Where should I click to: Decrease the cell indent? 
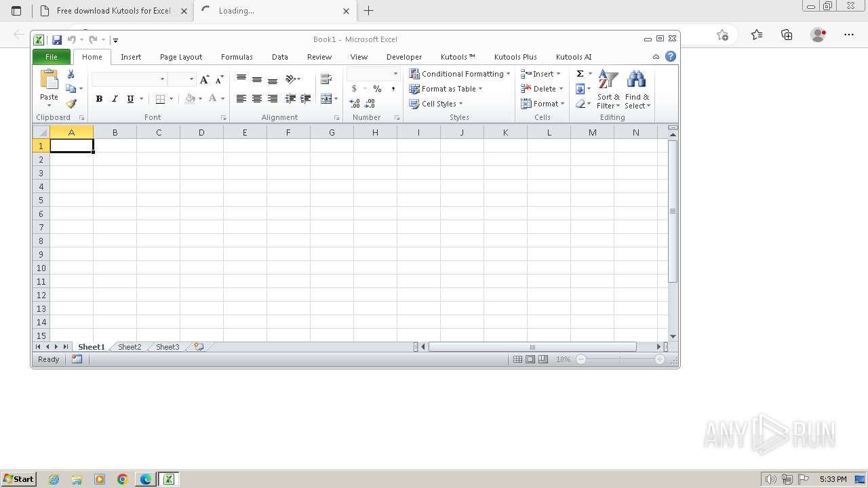(290, 99)
